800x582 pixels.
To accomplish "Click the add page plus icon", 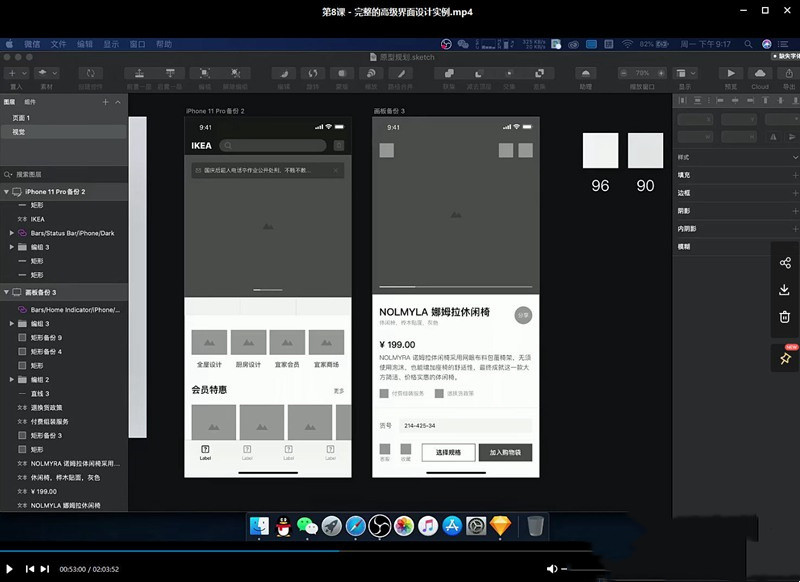I will pyautogui.click(x=105, y=102).
